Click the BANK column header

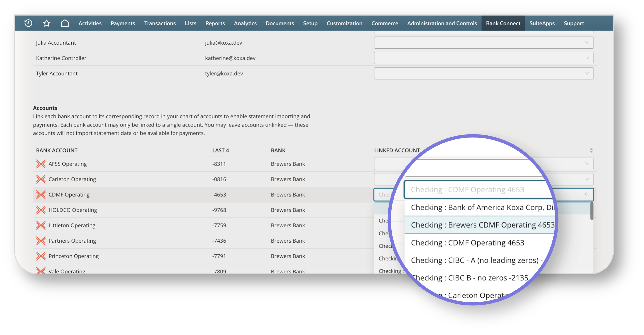click(278, 150)
